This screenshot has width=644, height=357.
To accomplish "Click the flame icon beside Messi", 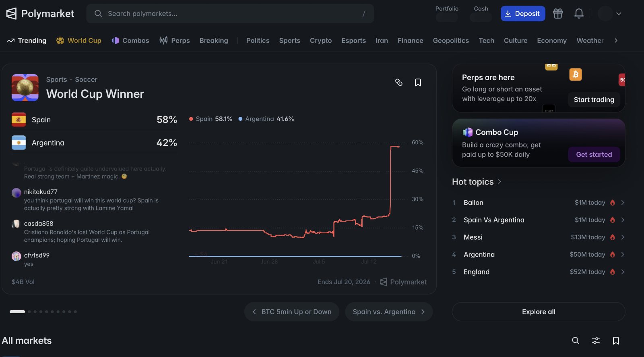I will [x=613, y=237].
